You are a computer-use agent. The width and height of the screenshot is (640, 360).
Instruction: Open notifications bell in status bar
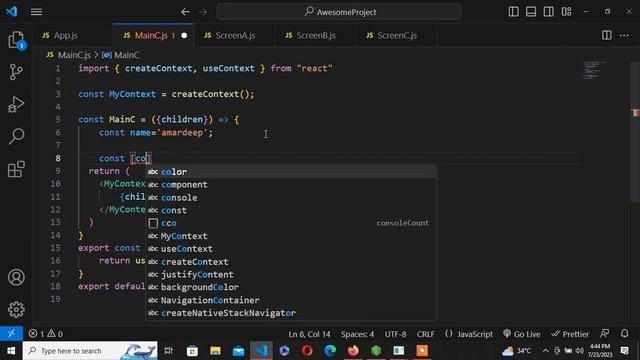coord(624,333)
